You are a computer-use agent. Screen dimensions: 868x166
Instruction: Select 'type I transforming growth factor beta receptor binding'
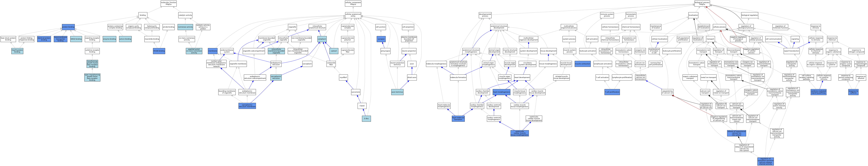[x=92, y=78]
